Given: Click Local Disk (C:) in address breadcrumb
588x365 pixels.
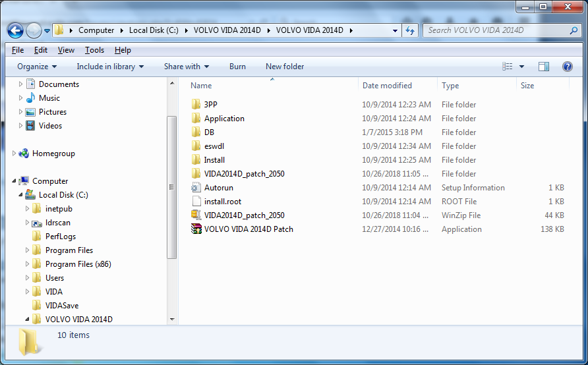Looking at the screenshot, I should (154, 30).
